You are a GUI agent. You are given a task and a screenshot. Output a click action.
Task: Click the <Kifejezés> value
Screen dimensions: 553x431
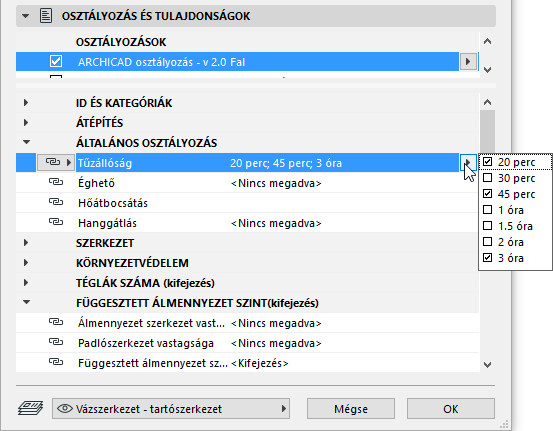point(260,363)
